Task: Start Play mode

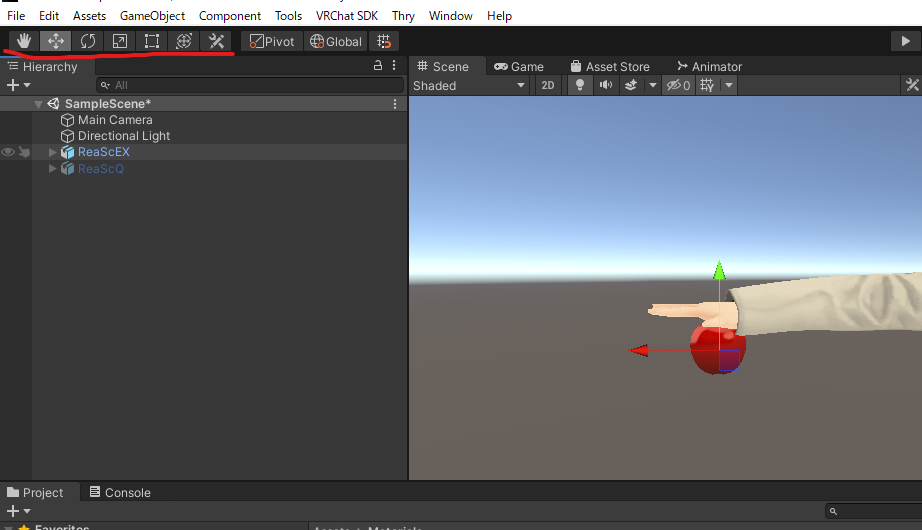Action: point(906,41)
